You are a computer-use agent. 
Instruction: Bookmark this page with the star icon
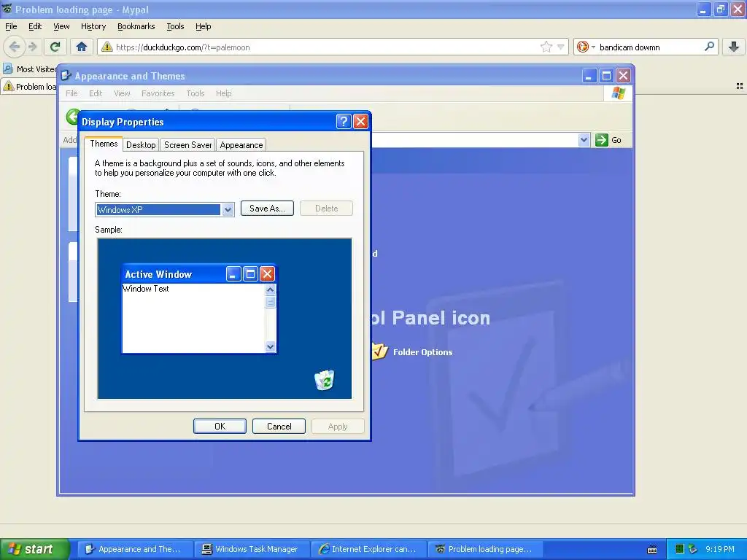click(546, 47)
